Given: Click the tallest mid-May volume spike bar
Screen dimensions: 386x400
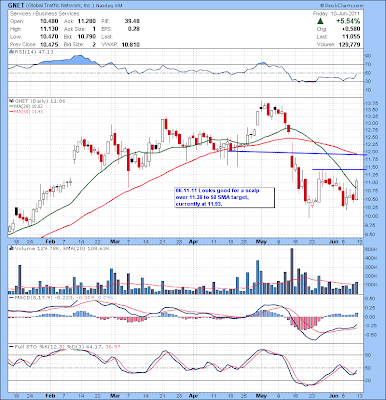Looking at the screenshot, I should pos(292,271).
